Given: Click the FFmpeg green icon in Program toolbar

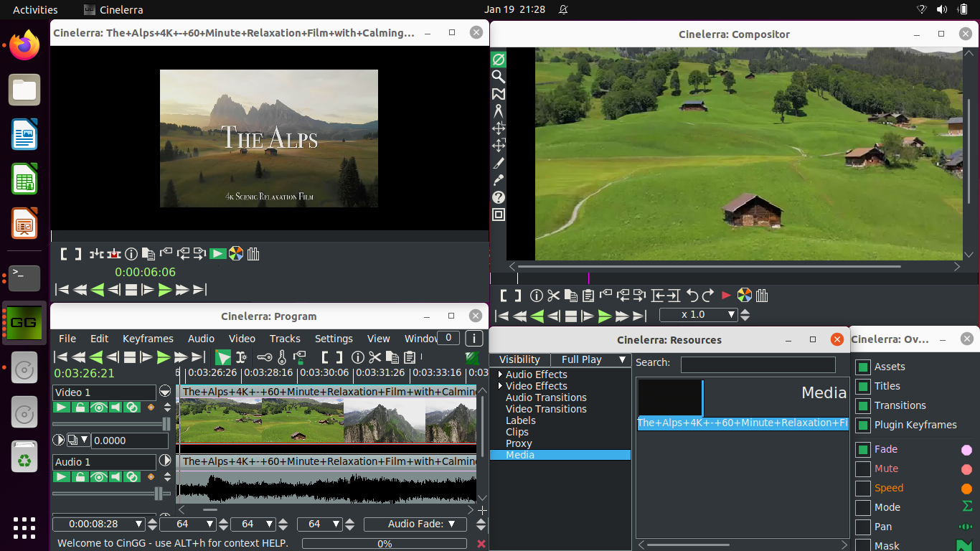Looking at the screenshot, I should click(x=472, y=357).
